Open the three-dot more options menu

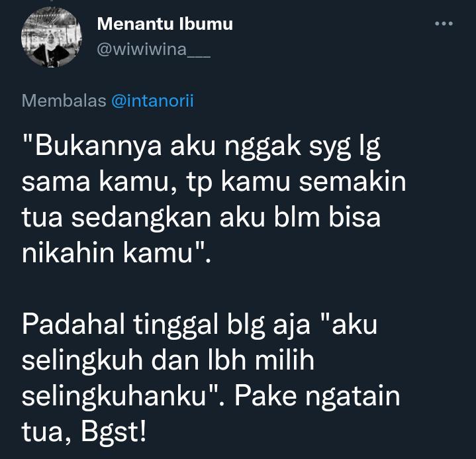pyautogui.click(x=444, y=24)
